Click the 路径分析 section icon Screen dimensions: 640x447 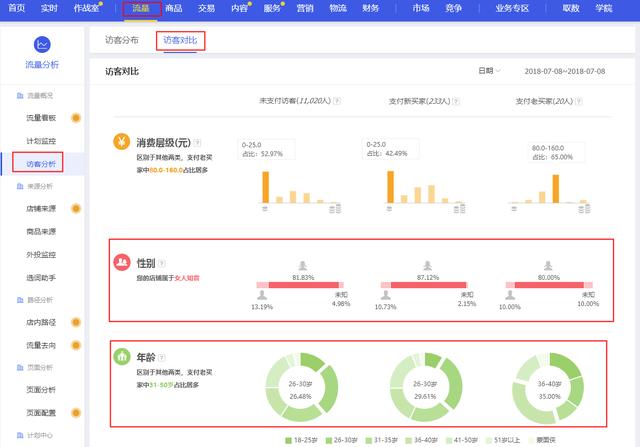pyautogui.click(x=20, y=300)
